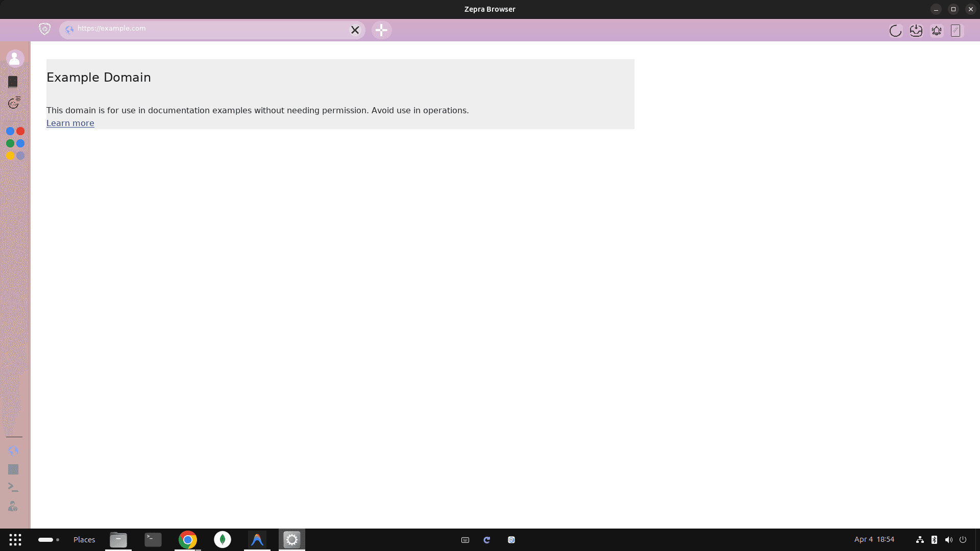
Task: Open the downloads icon in the browser toolbar
Action: pos(916,31)
